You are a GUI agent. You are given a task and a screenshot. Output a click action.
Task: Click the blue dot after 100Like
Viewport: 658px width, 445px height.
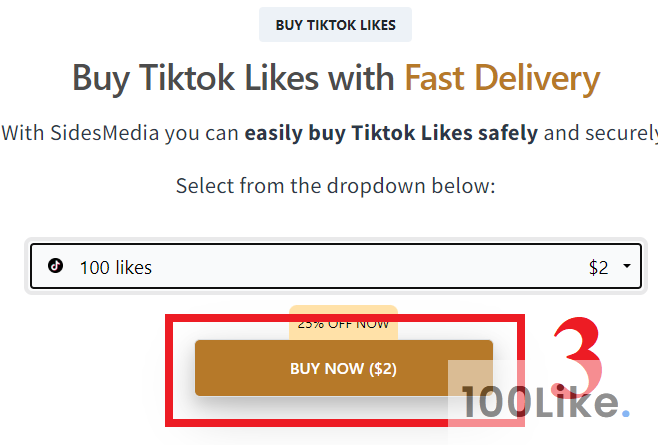(x=626, y=414)
